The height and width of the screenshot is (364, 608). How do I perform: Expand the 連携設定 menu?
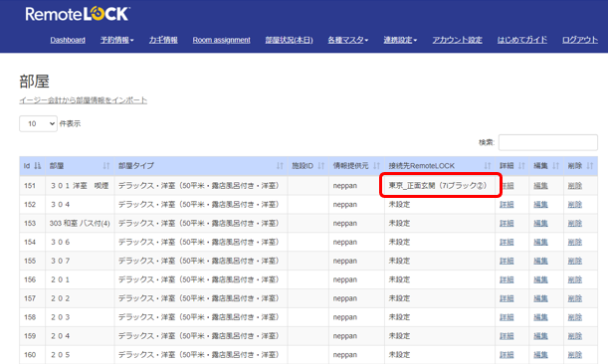[400, 40]
